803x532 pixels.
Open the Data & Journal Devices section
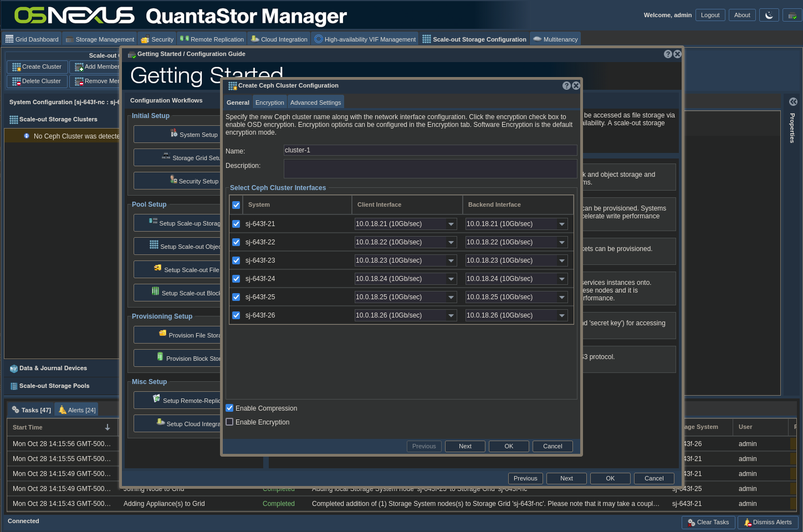[53, 369]
